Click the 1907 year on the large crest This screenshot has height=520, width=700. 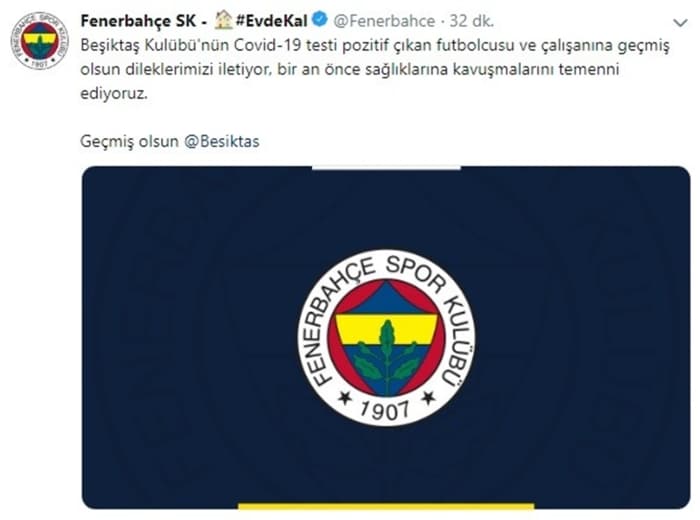tap(385, 410)
